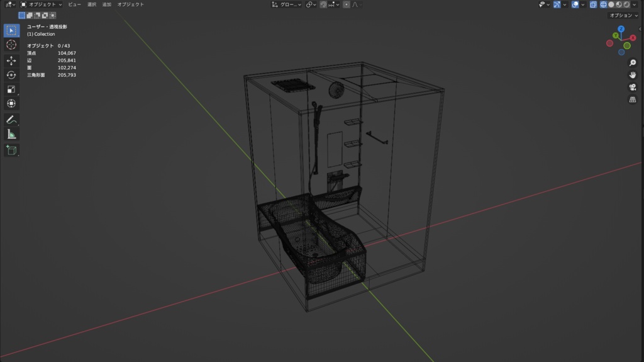Open the 選択 menu
Image resolution: width=644 pixels, height=362 pixels.
click(x=92, y=4)
